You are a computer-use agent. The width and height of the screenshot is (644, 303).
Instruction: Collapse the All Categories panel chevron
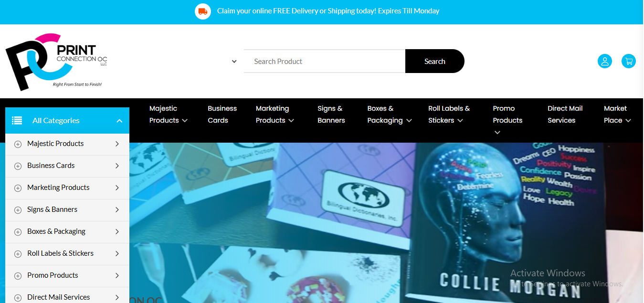(x=119, y=121)
